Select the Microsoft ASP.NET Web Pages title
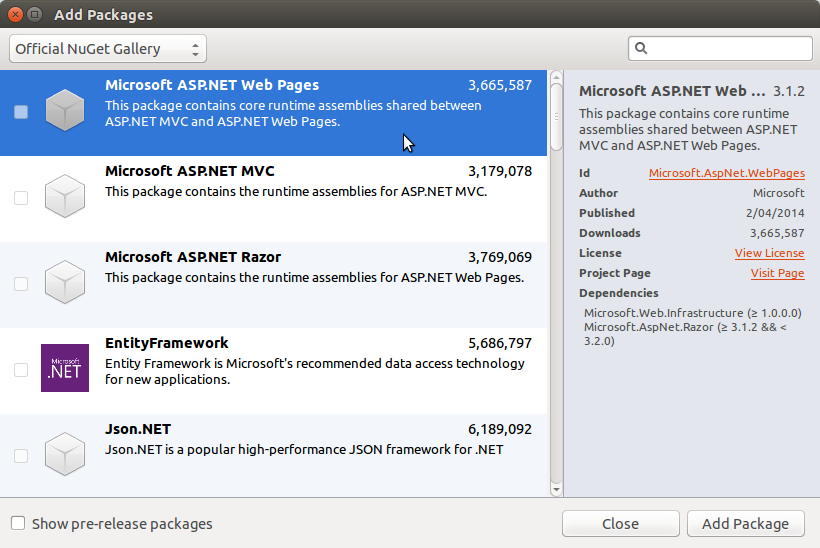Viewport: 820px width, 548px height. coord(212,85)
